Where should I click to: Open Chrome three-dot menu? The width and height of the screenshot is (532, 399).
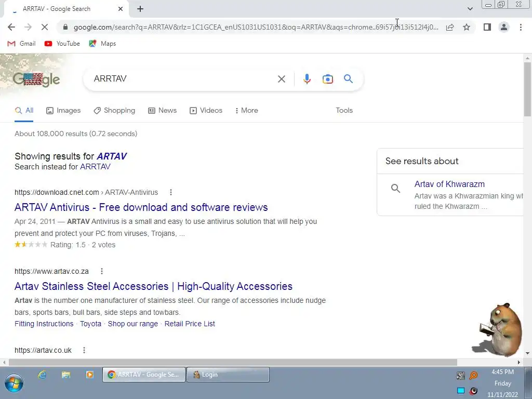pyautogui.click(x=521, y=27)
